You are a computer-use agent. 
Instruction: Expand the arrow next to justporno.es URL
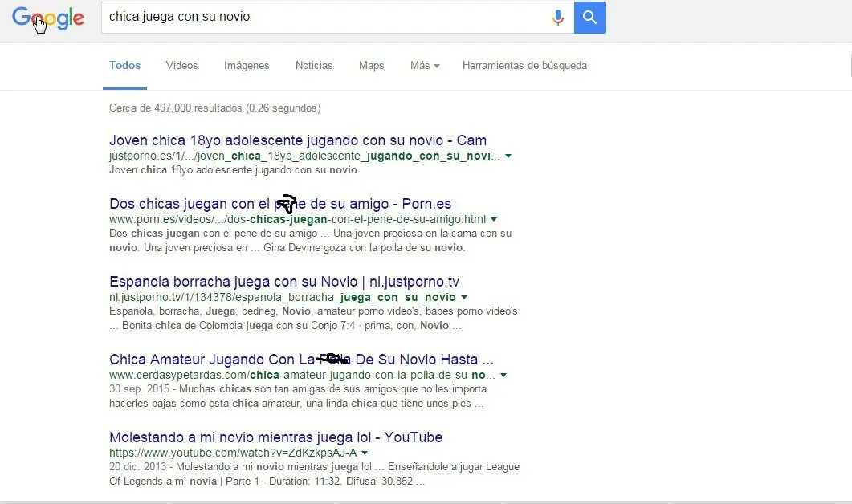pos(508,156)
